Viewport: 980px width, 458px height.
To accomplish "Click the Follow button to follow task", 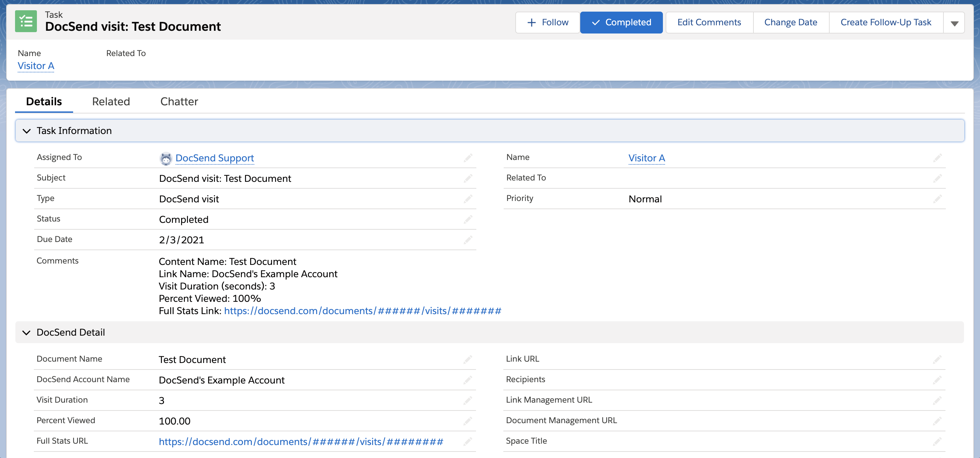I will pyautogui.click(x=548, y=23).
